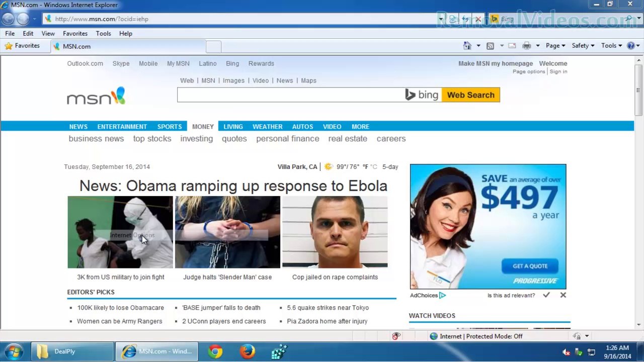The width and height of the screenshot is (644, 362).
Task: Dismiss the ad with X next to relevance
Action: (x=563, y=295)
